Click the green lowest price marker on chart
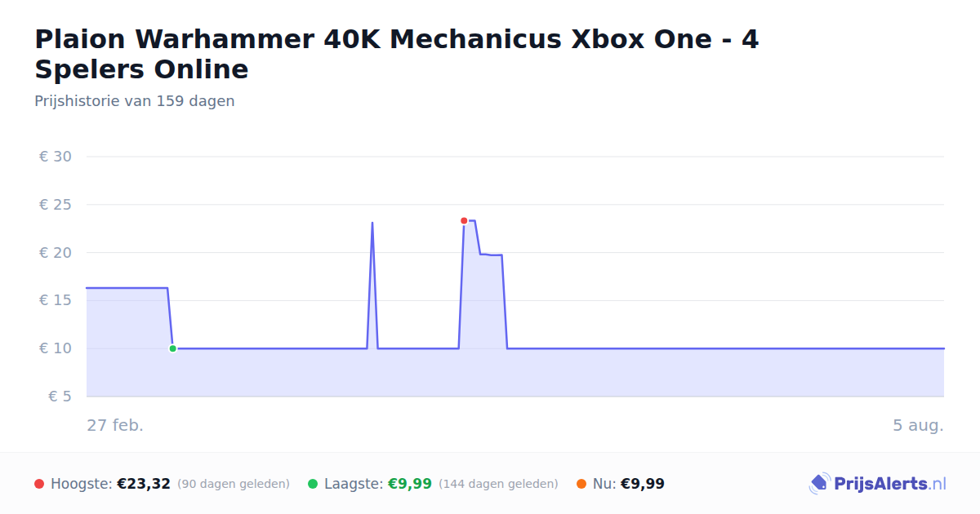Image resolution: width=980 pixels, height=514 pixels. 172,348
